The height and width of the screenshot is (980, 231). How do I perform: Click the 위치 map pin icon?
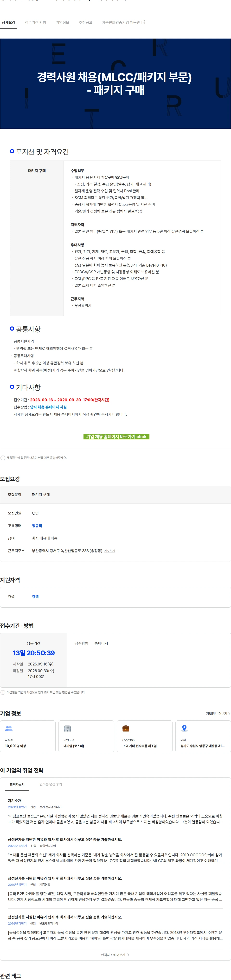click(184, 728)
